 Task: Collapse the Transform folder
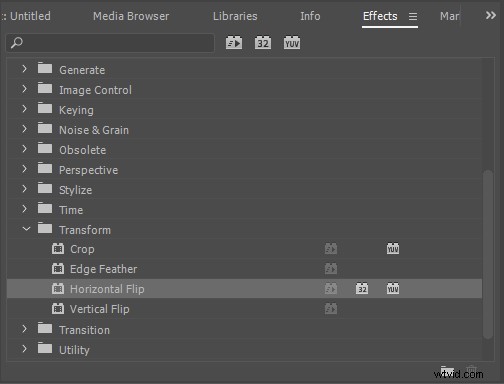pos(26,229)
